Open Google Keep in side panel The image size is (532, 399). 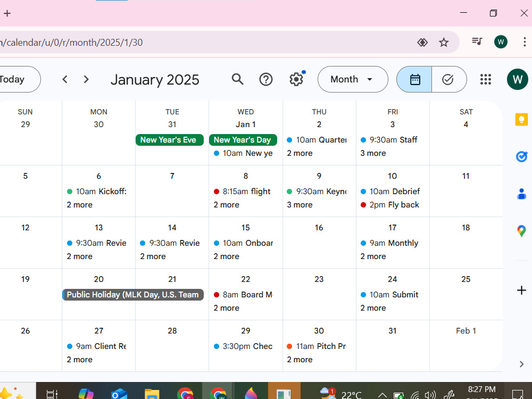click(x=521, y=119)
